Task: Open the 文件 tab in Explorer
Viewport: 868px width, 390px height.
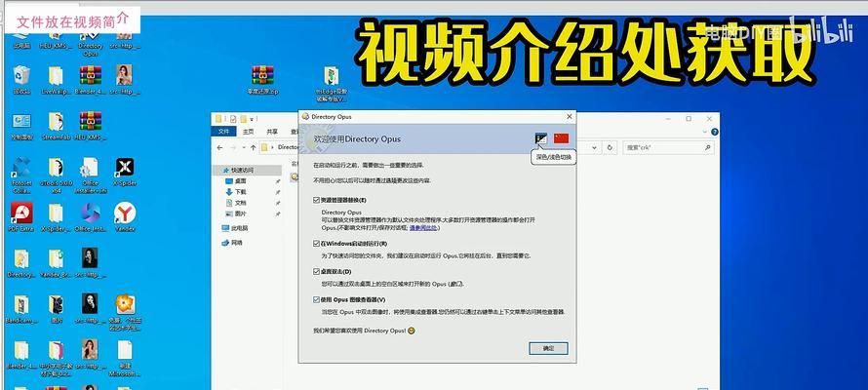Action: click(x=223, y=132)
